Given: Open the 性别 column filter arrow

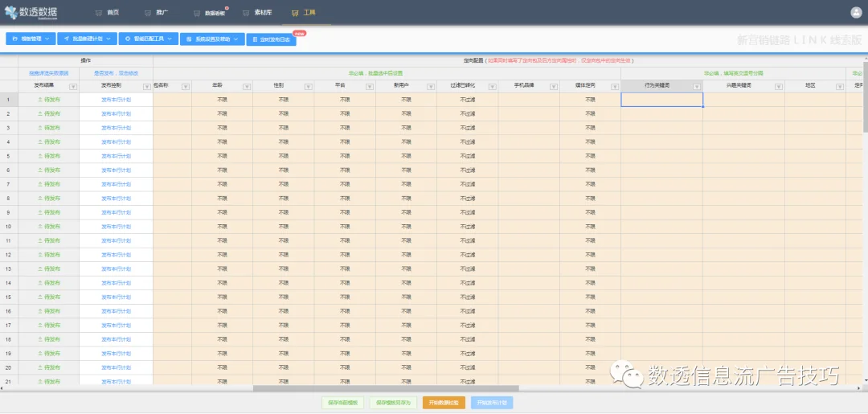Looking at the screenshot, I should [309, 86].
